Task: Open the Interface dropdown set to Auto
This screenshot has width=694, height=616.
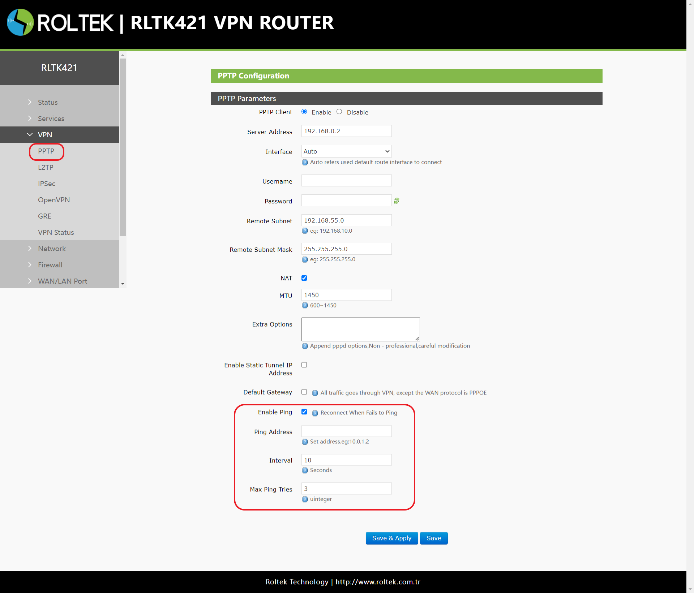Action: [x=346, y=151]
